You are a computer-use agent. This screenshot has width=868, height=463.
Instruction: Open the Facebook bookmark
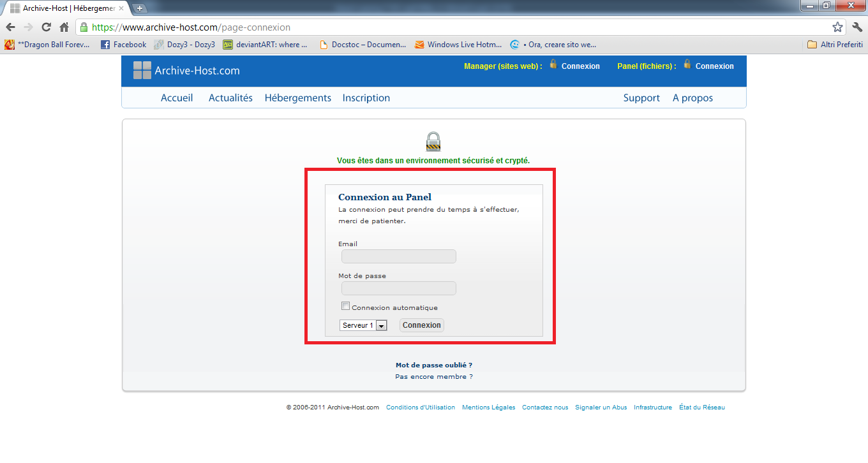pyautogui.click(x=124, y=45)
